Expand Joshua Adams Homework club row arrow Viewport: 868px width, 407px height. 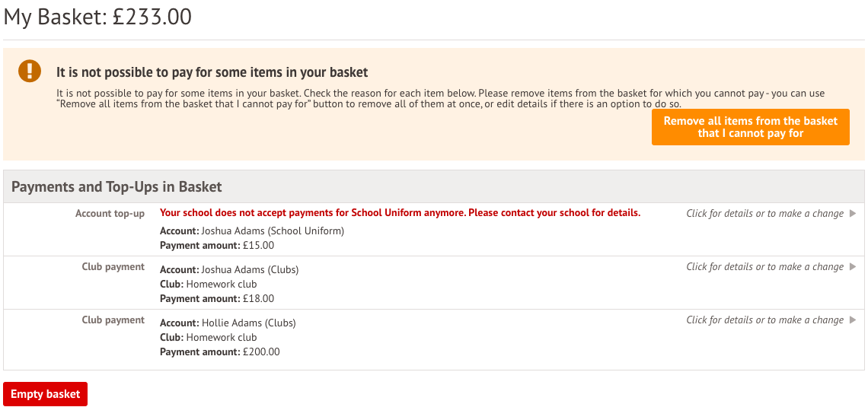(853, 267)
